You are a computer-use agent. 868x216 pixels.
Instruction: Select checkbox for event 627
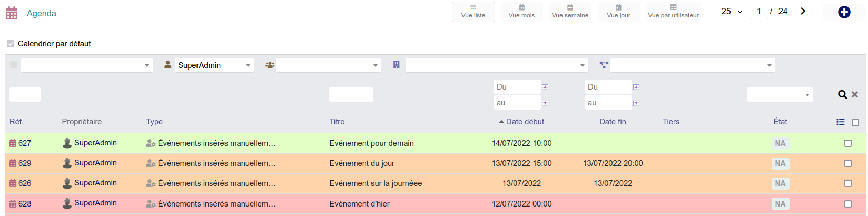coord(848,143)
